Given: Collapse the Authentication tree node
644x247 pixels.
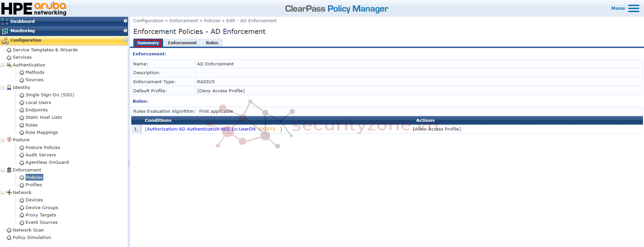Looking at the screenshot, I should click(x=3, y=65).
